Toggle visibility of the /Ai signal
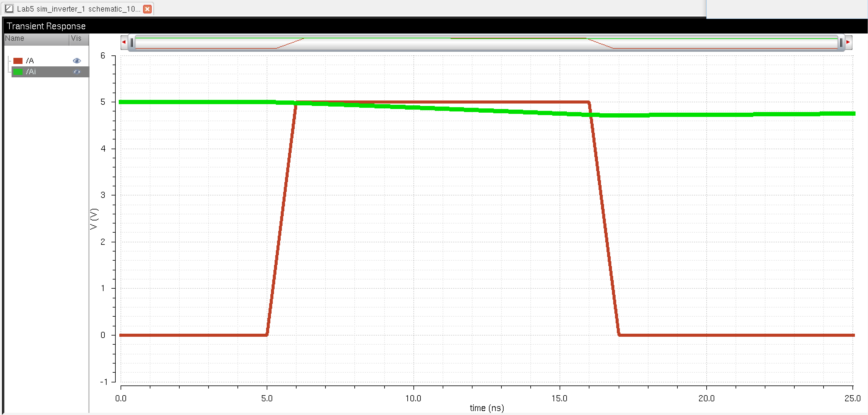Image resolution: width=868 pixels, height=415 pixels. point(77,72)
